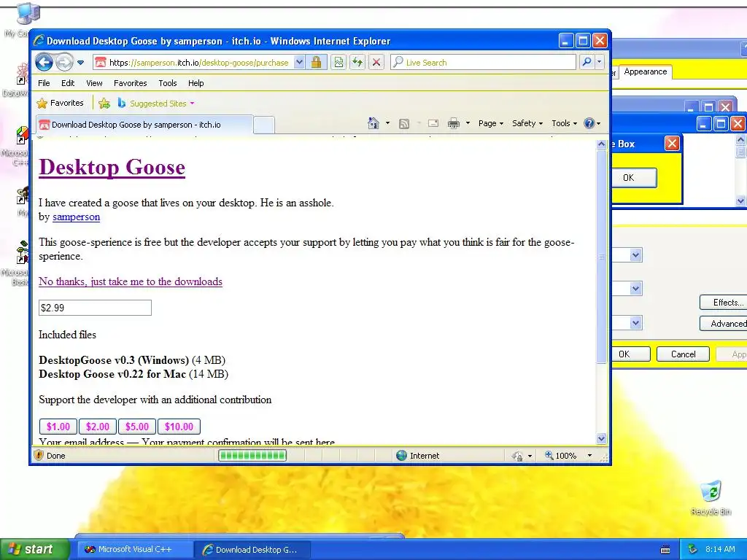Click the security lock icon
The image size is (747, 560).
click(x=316, y=63)
